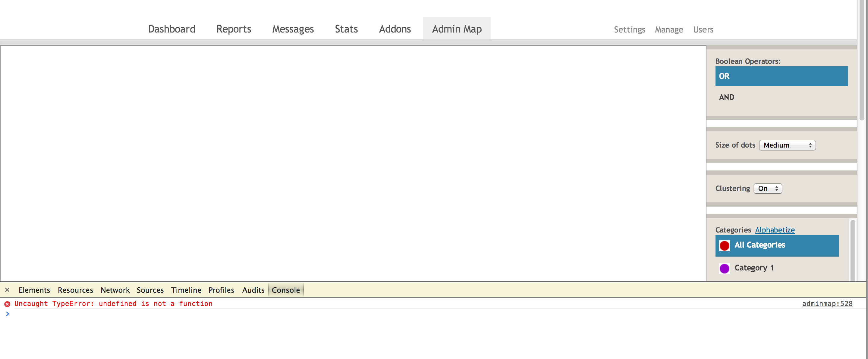Click the Alphabetize link
Image resolution: width=868 pixels, height=359 pixels.
click(x=774, y=230)
